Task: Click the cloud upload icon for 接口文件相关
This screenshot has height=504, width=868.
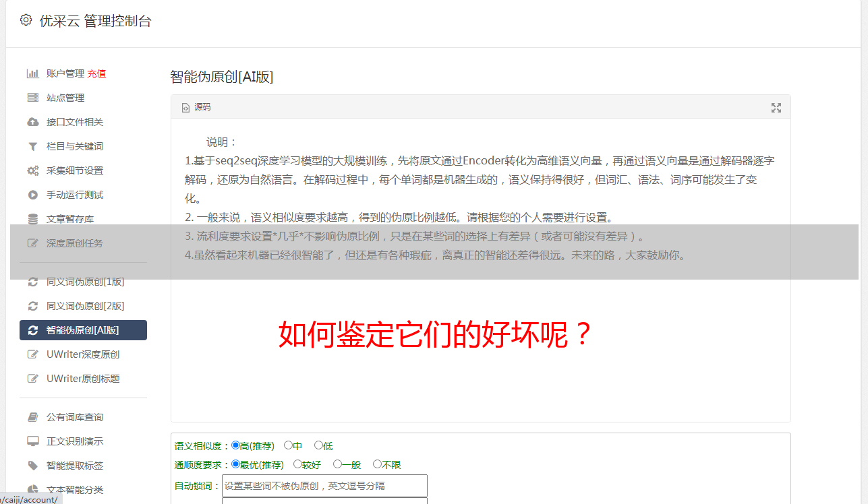Action: click(32, 122)
